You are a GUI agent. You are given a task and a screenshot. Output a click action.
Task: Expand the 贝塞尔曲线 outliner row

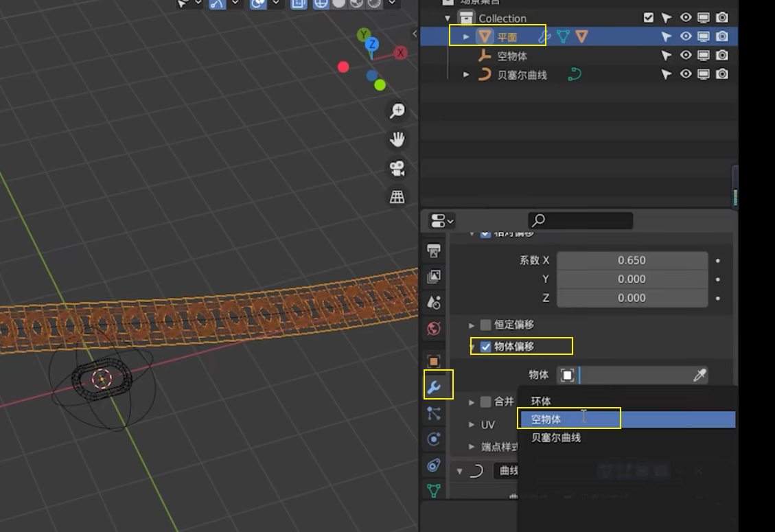click(466, 74)
